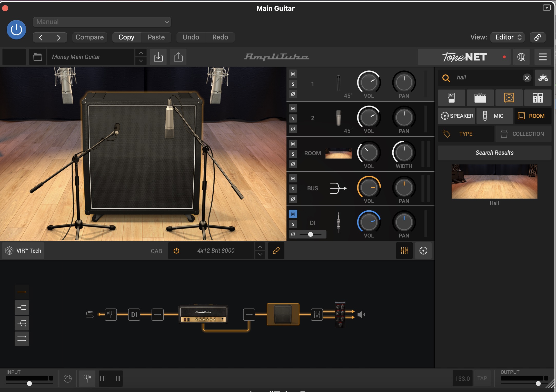Click the Paste button
Image resolution: width=556 pixels, height=392 pixels.
(156, 37)
